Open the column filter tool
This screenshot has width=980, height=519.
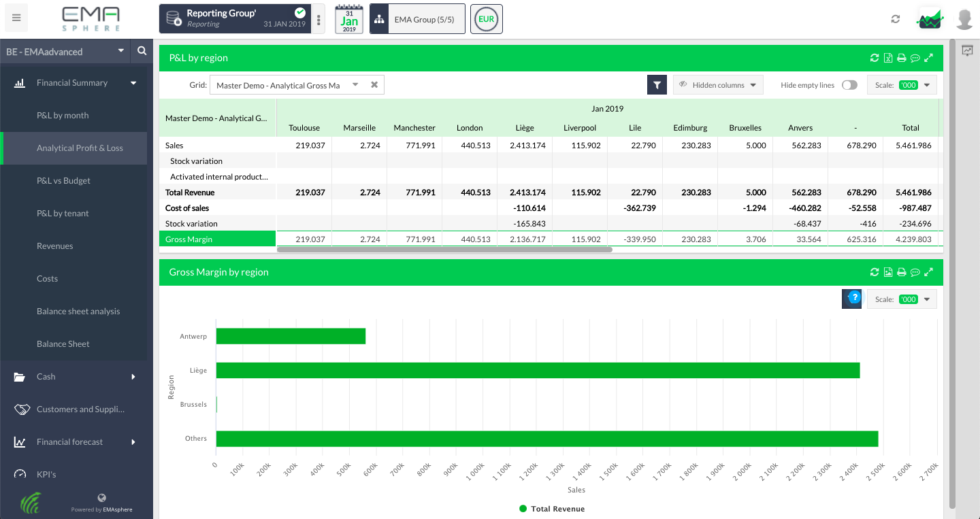pyautogui.click(x=656, y=84)
